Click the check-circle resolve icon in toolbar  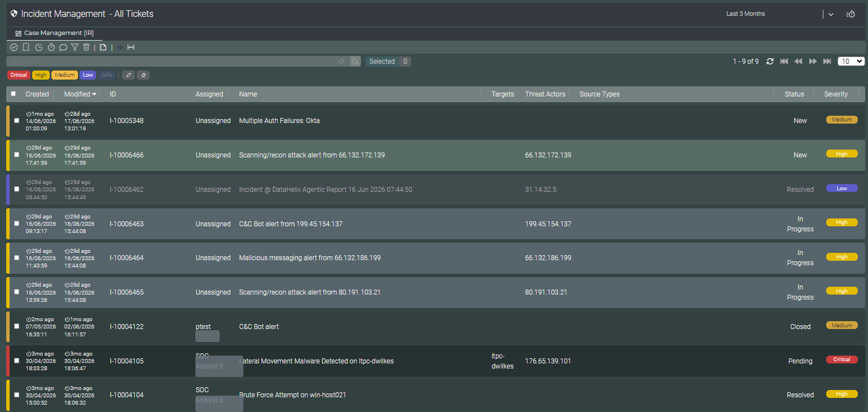coord(14,47)
